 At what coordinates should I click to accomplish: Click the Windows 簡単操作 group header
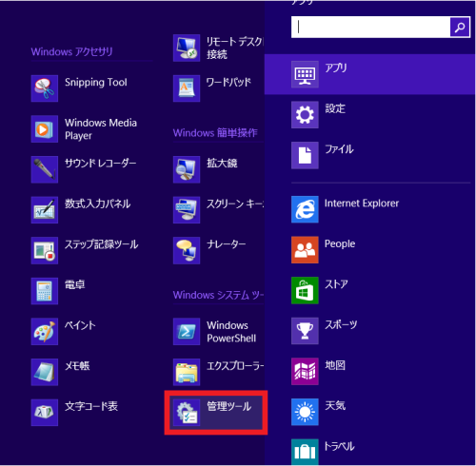(x=215, y=133)
